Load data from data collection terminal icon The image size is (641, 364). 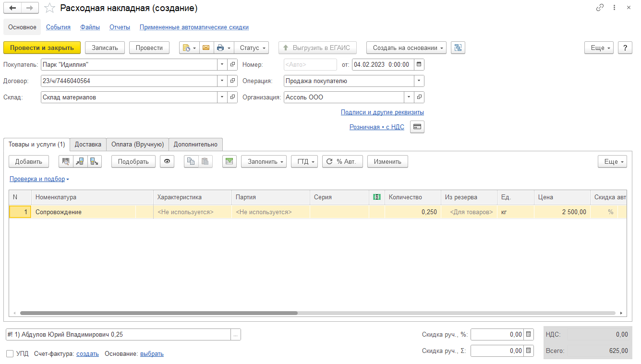80,161
